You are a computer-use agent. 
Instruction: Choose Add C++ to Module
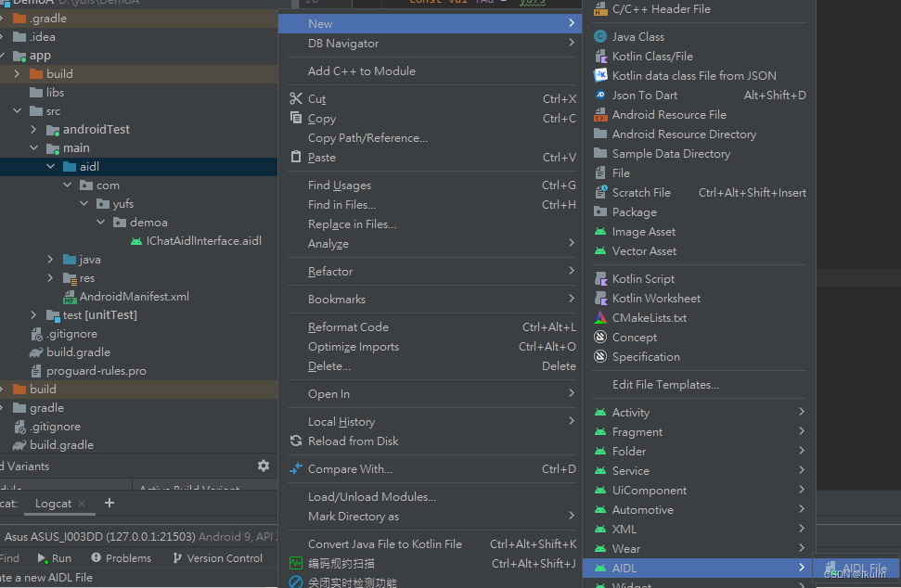430,71
